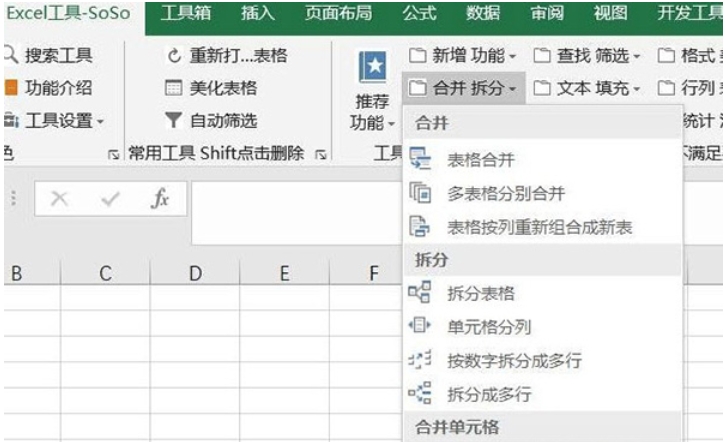
Task: Expand the 推荐功能 dropdown arrow
Action: coord(391,124)
